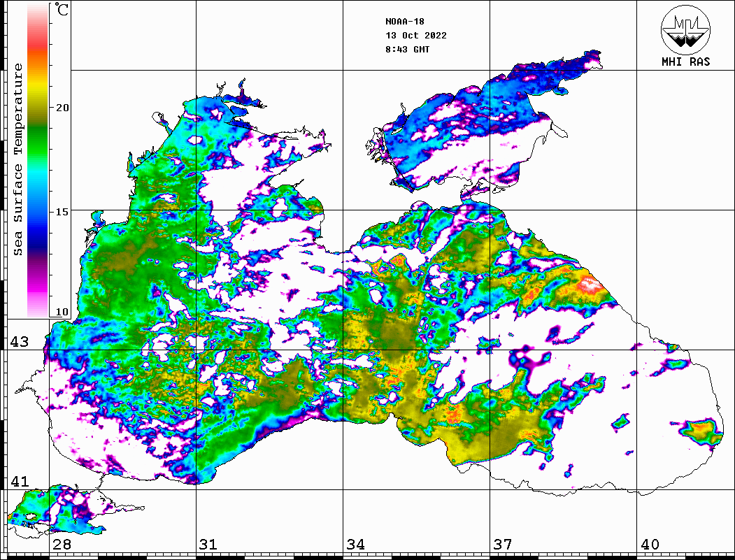Click latitude label '41'
This screenshot has height=560, width=735.
(x=20, y=482)
